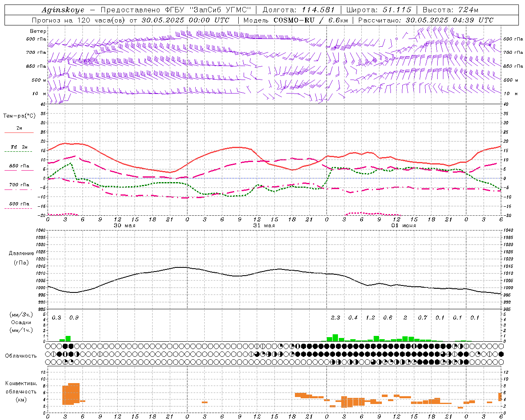Click the station name Aginskoye in the header

[63, 10]
